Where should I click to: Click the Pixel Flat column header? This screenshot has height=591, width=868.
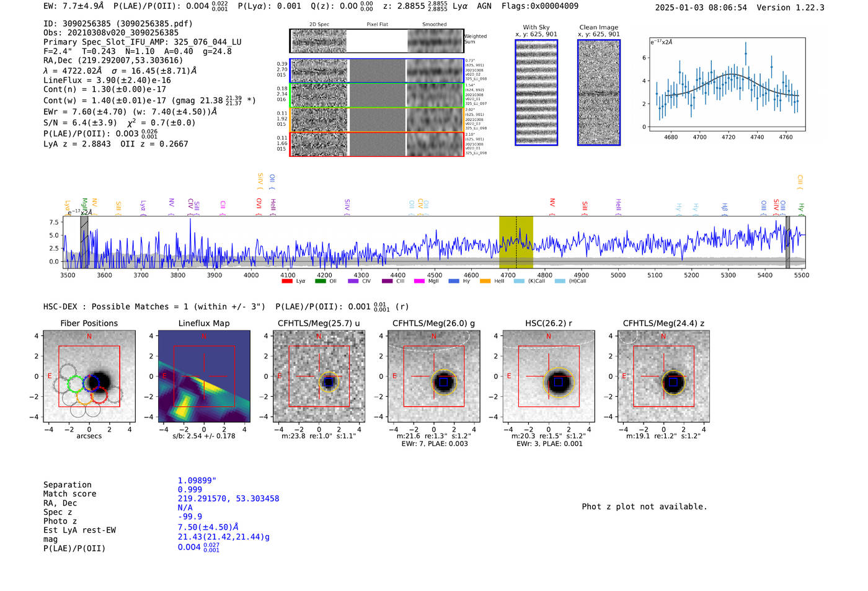pyautogui.click(x=377, y=25)
